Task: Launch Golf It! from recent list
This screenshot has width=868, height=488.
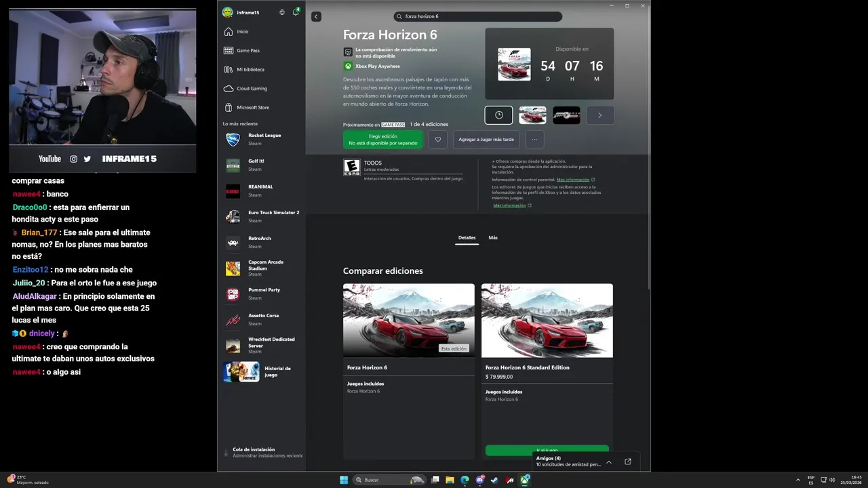Action: [261, 165]
